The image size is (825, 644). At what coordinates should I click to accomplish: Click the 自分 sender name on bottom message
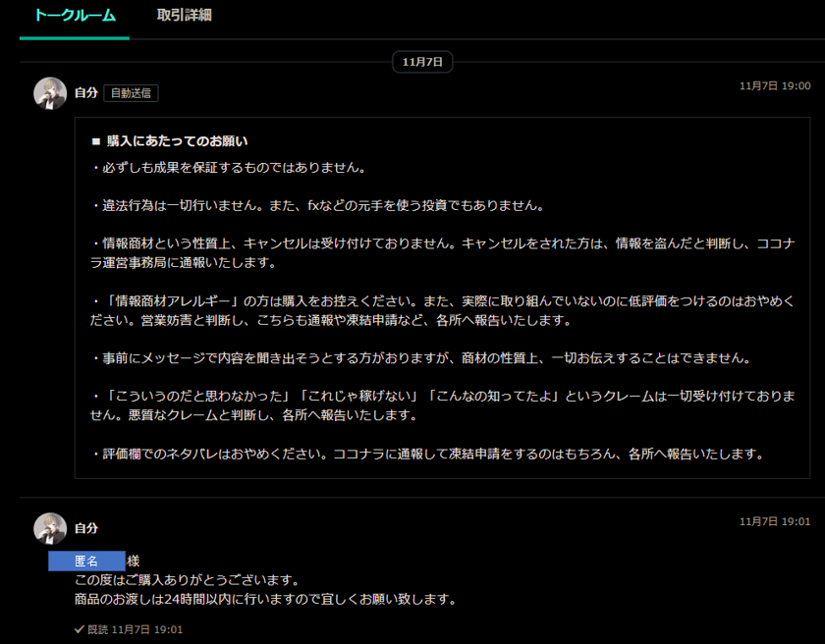pyautogui.click(x=86, y=528)
